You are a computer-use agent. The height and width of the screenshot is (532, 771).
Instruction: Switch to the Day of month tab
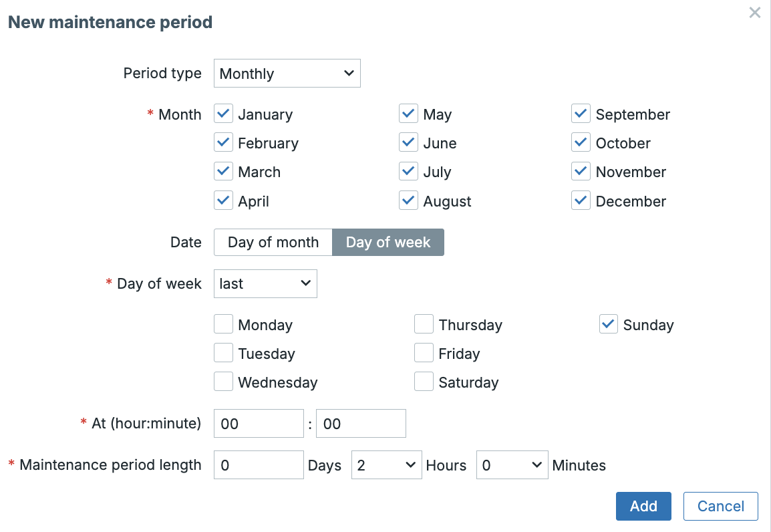point(273,242)
